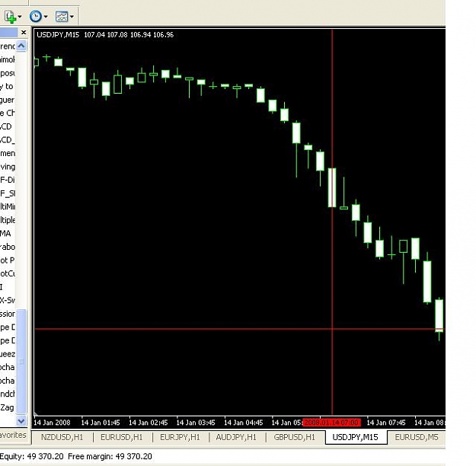This screenshot has height=466, width=476.
Task: Click the Equity 49 370.20 status text
Action: (x=31, y=456)
